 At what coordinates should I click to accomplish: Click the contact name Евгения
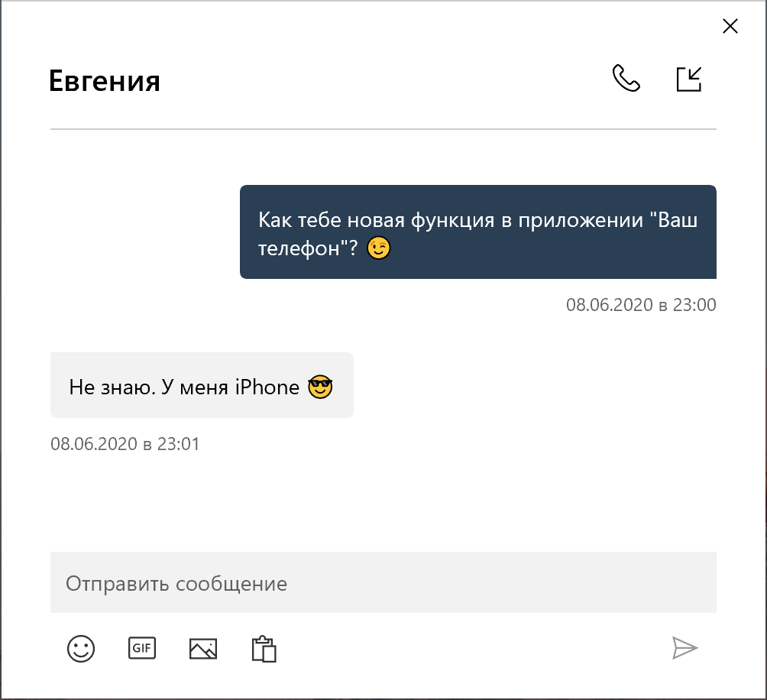click(104, 80)
